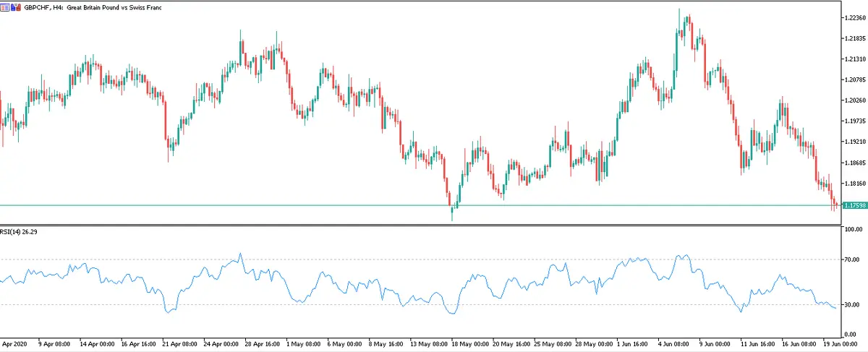Image resolution: width=868 pixels, height=352 pixels.
Task: Click the 1.22360 price scale label
Action: click(x=855, y=18)
